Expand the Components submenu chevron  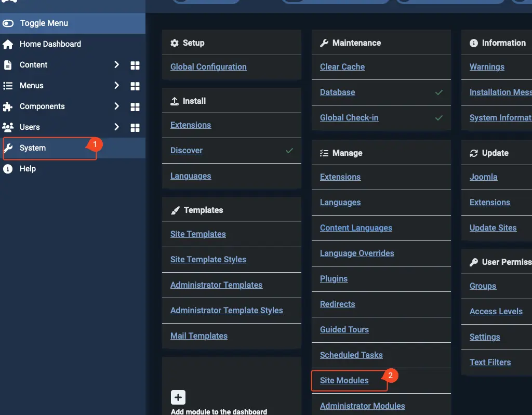(116, 106)
